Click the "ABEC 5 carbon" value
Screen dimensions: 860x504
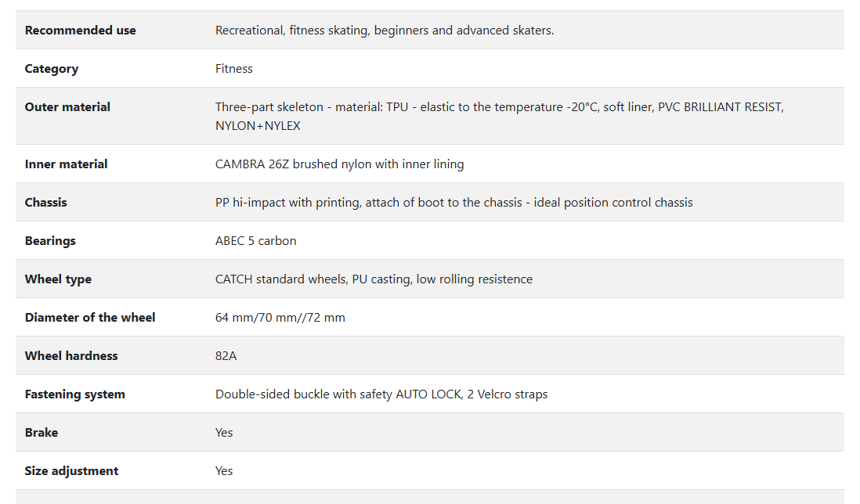[x=255, y=241]
